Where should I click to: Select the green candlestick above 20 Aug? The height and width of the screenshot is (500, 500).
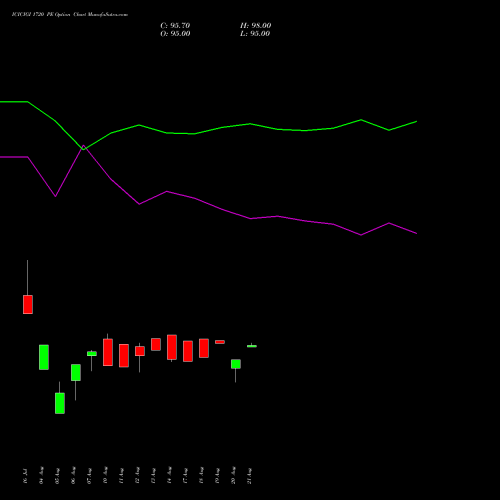click(236, 364)
